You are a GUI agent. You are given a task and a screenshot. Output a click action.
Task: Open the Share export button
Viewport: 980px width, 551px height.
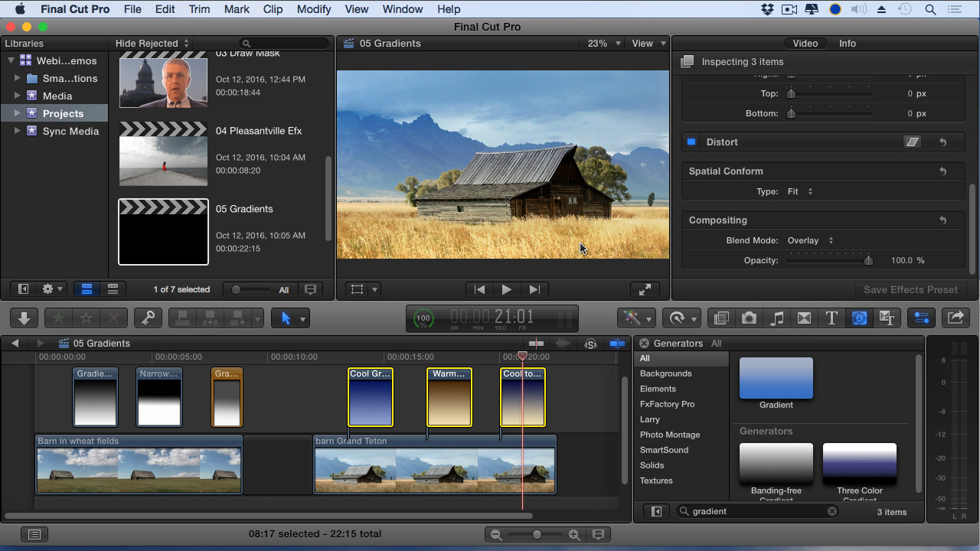(955, 318)
